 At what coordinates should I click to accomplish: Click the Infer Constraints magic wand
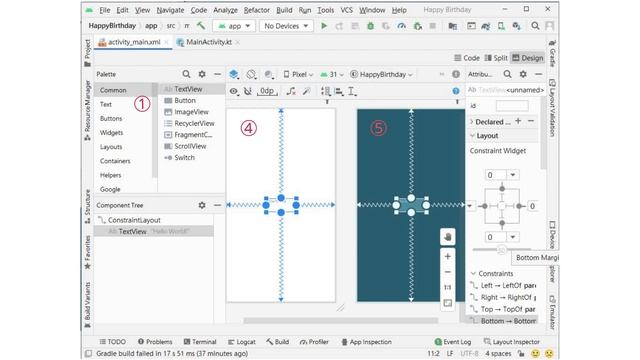pos(307,91)
